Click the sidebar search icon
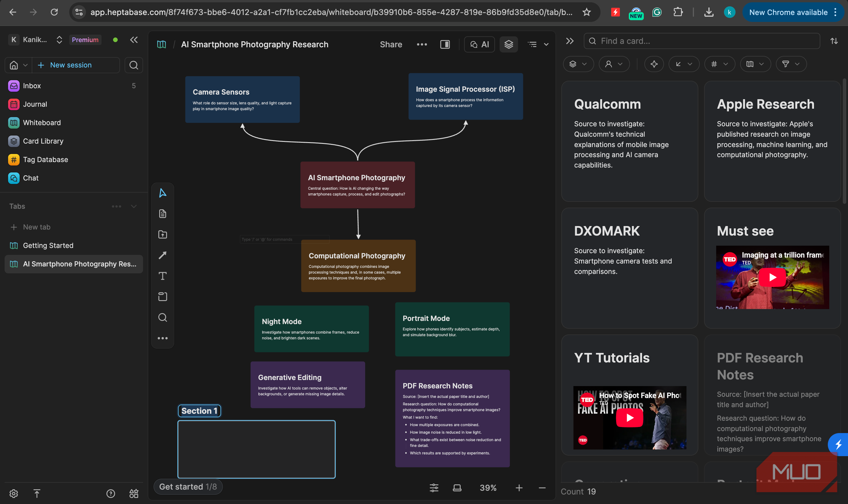This screenshot has height=504, width=848. pos(134,65)
